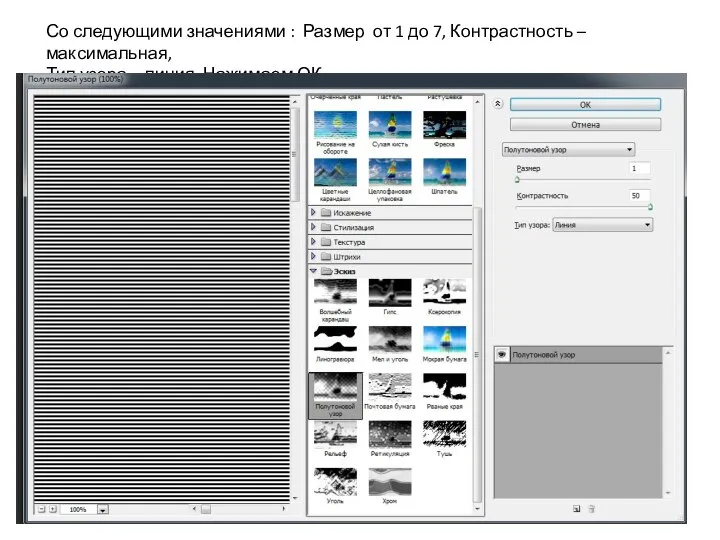
Task: Click the preview scroll right arrow
Action: tap(284, 509)
